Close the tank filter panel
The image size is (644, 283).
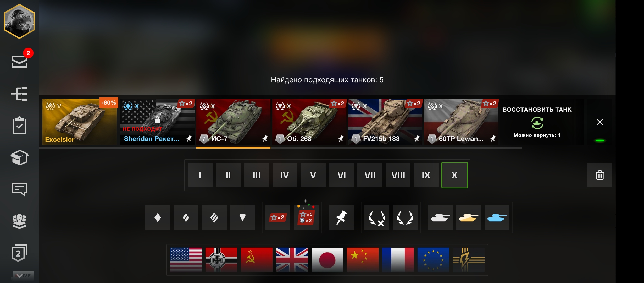point(600,122)
